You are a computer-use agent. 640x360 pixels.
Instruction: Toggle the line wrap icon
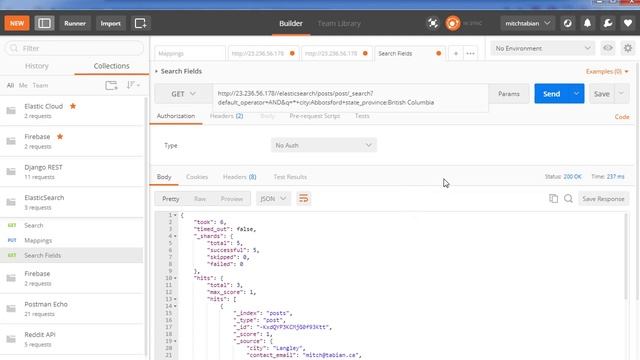point(304,199)
